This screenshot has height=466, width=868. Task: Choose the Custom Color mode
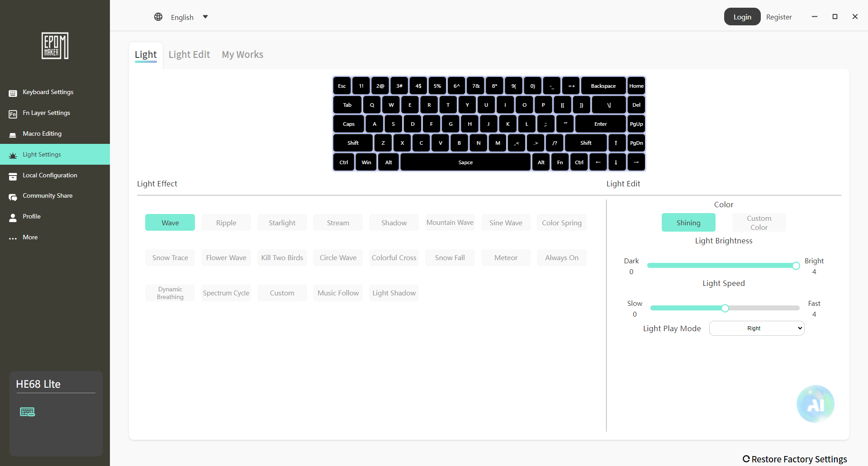click(759, 223)
